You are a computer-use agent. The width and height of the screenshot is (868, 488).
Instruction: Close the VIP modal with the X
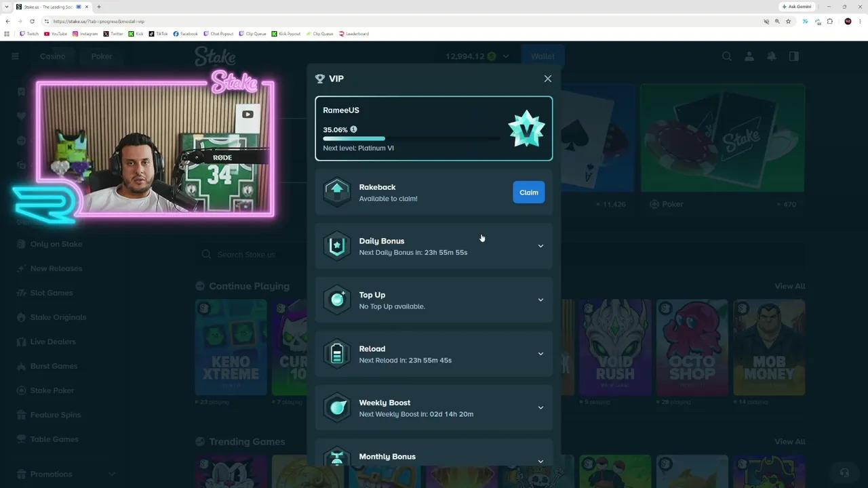(548, 79)
